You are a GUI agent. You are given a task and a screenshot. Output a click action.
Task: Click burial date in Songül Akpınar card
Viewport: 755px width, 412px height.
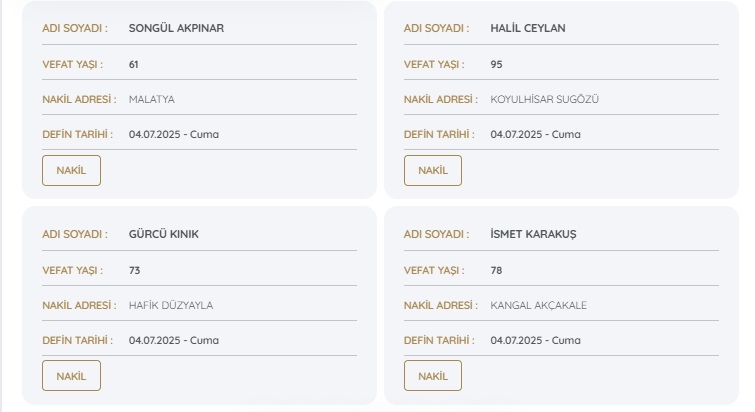(174, 134)
